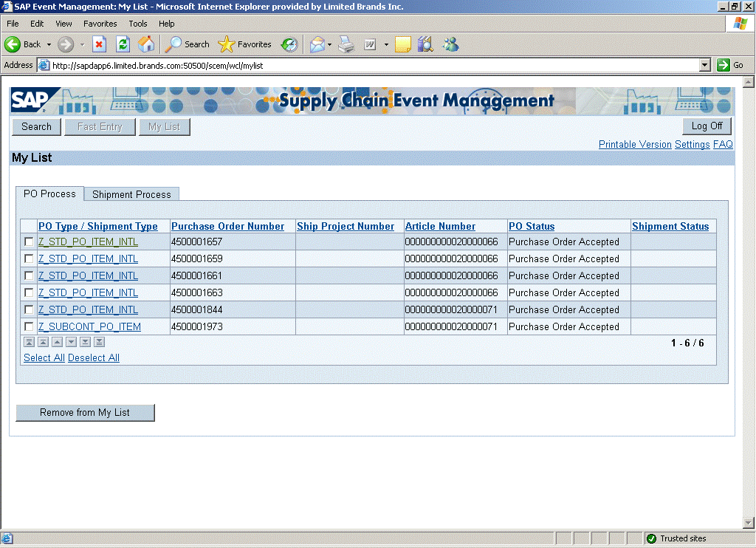Jump to the first table page
756x548 pixels.
(29, 342)
